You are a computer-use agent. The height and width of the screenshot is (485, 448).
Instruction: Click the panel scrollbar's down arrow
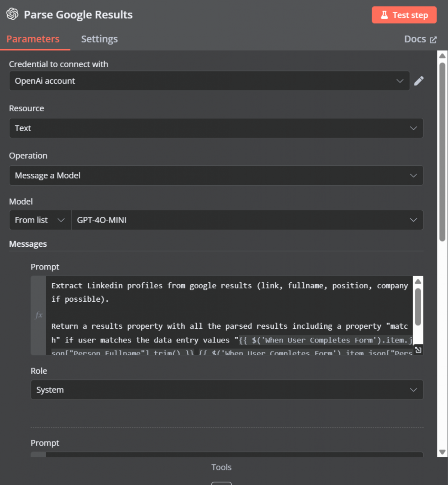(442, 452)
